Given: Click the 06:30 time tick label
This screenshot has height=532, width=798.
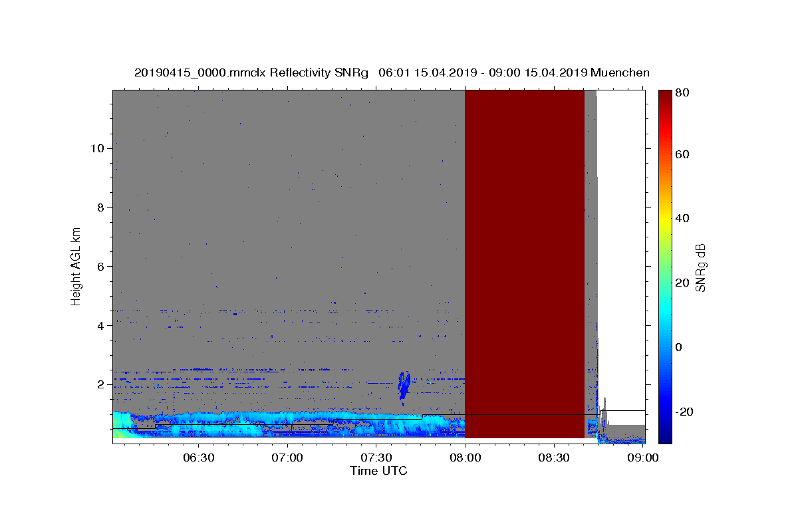Looking at the screenshot, I should 199,458.
